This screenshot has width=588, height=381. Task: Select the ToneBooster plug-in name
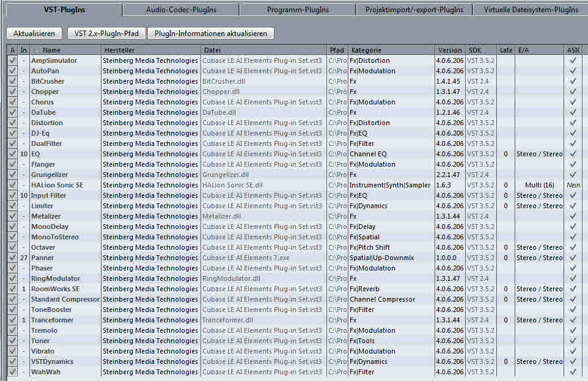pyautogui.click(x=51, y=310)
